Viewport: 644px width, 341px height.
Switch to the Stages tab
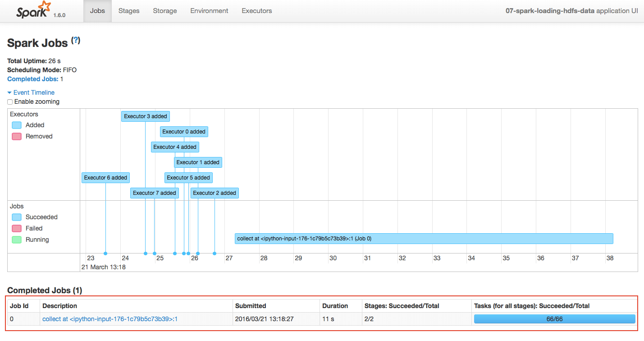[129, 11]
